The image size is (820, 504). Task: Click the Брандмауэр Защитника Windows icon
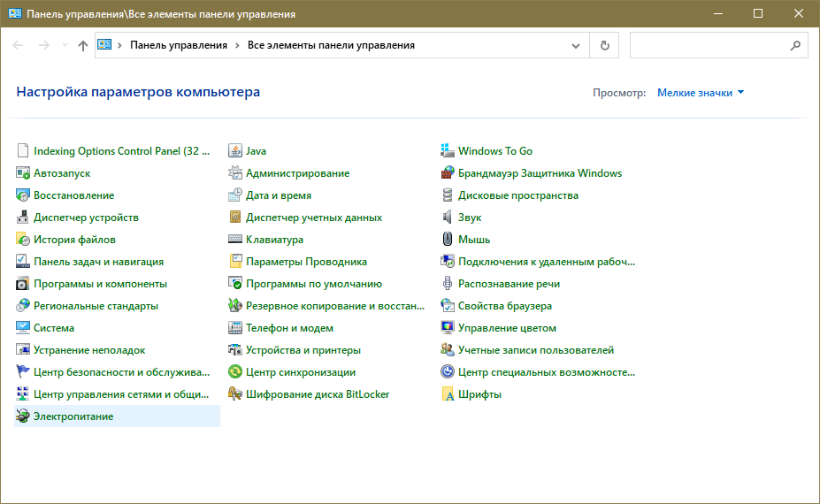coord(448,173)
